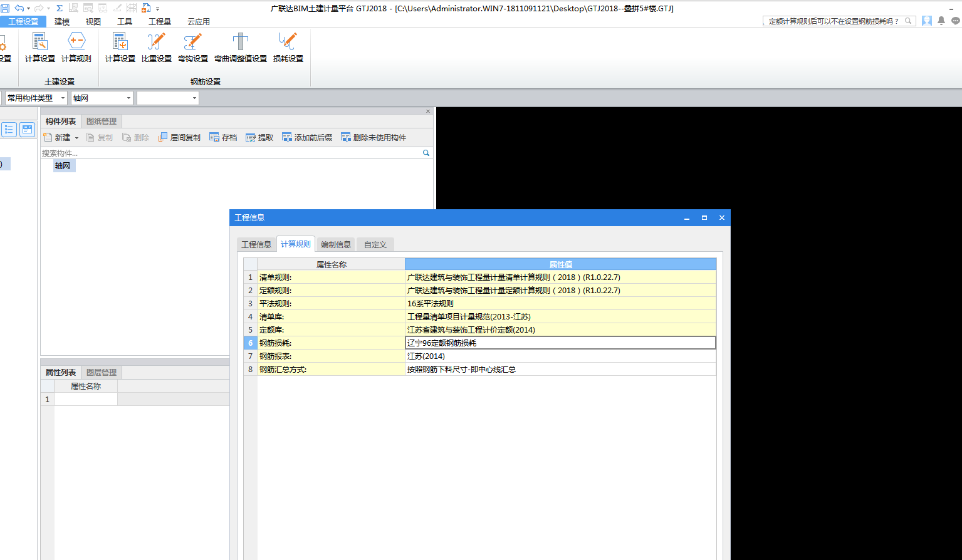
Task: Select the 轴网 item in component list
Action: point(63,166)
